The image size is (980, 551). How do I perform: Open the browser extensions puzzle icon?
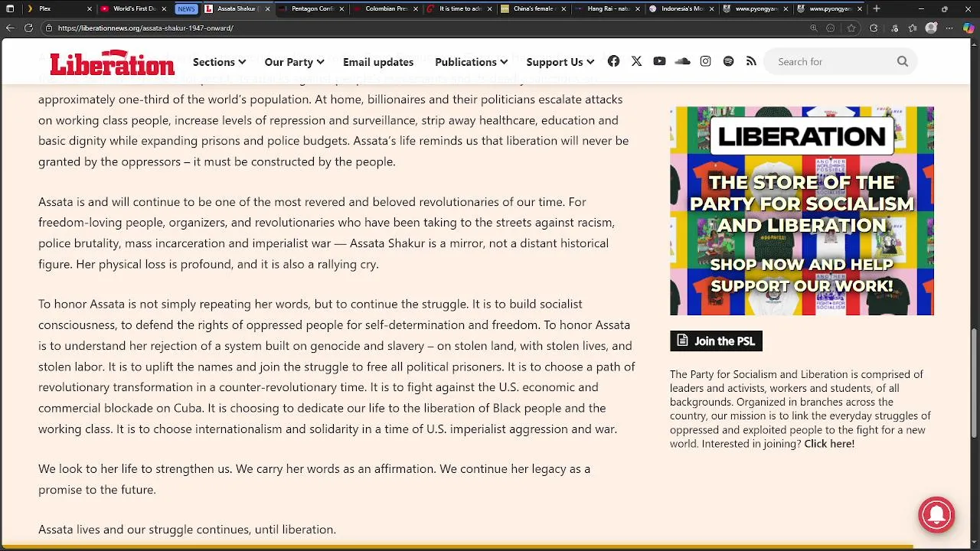pyautogui.click(x=874, y=28)
